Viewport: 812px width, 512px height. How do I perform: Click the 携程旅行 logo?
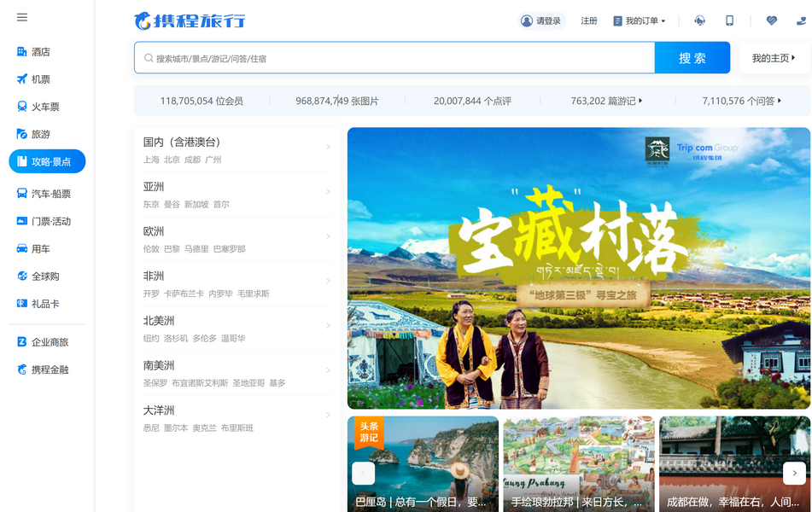(x=190, y=21)
